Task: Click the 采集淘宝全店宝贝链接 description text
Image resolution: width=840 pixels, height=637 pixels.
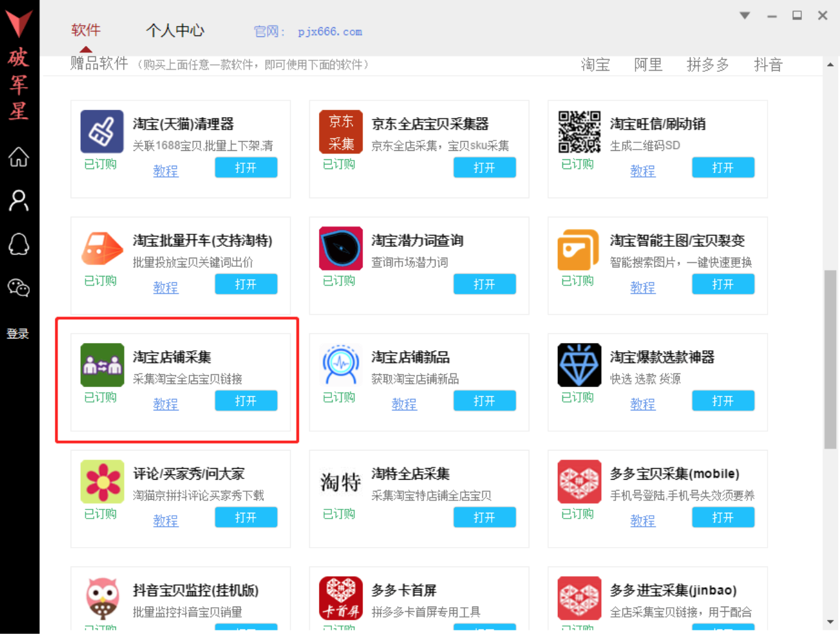Action: pos(188,379)
